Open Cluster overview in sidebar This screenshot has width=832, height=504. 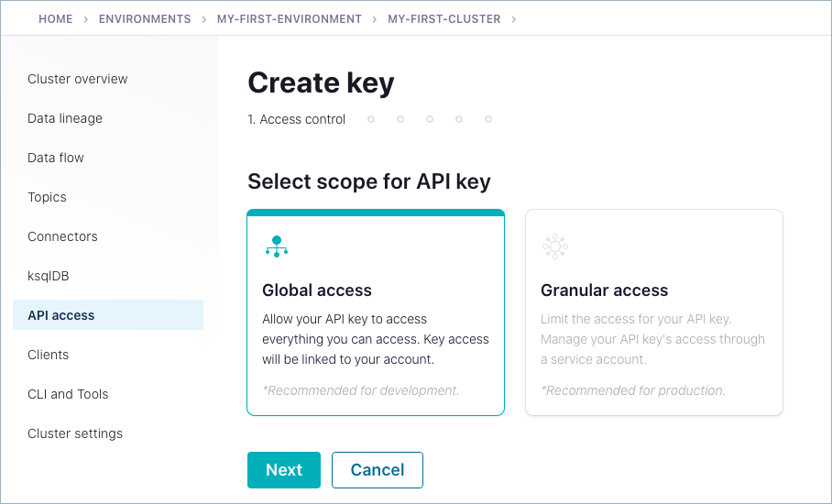click(78, 79)
